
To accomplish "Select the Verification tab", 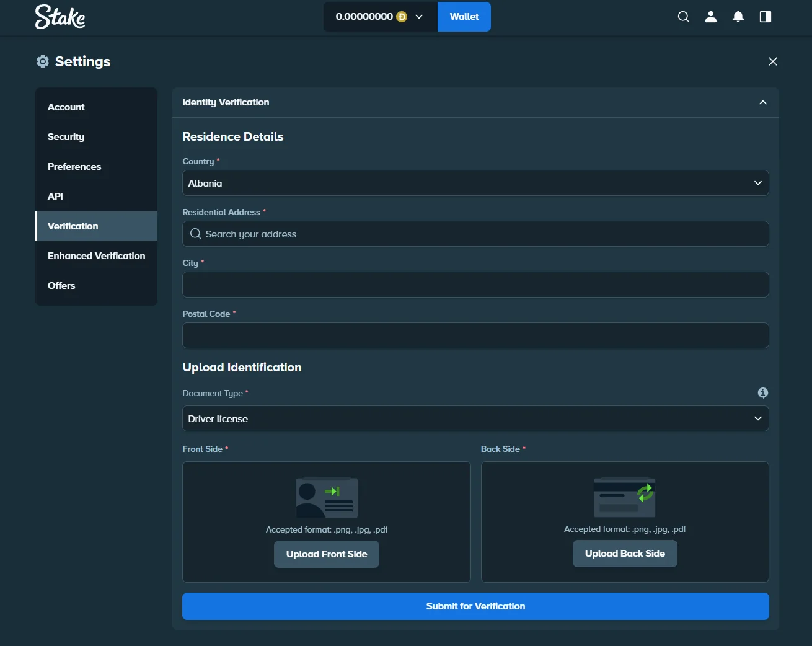I will click(96, 226).
